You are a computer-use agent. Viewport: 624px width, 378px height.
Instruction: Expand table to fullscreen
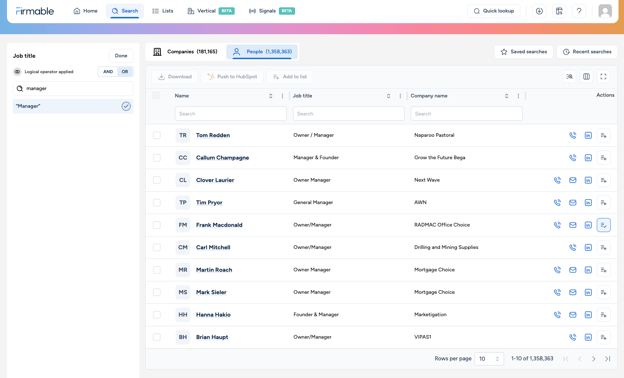click(x=603, y=76)
